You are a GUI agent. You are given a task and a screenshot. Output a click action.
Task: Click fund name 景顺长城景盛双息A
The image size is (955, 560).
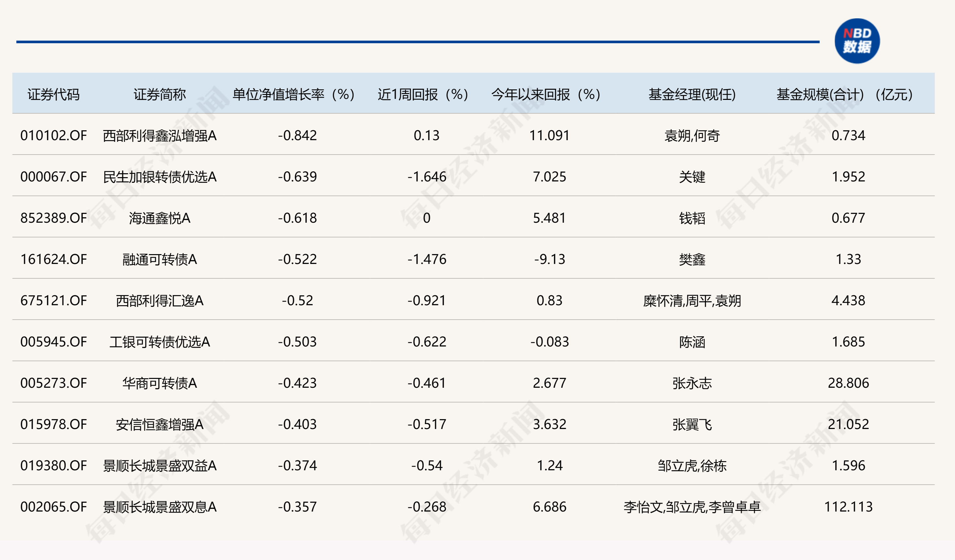pyautogui.click(x=159, y=507)
